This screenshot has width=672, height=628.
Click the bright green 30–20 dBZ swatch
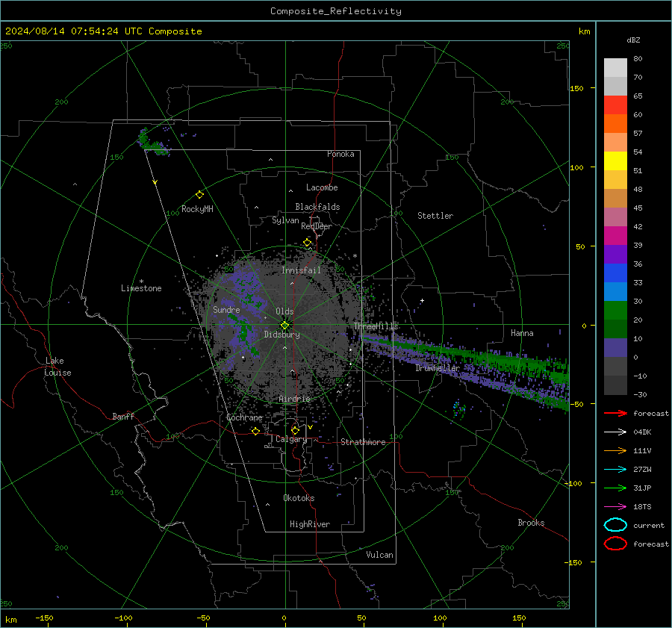[x=615, y=311]
